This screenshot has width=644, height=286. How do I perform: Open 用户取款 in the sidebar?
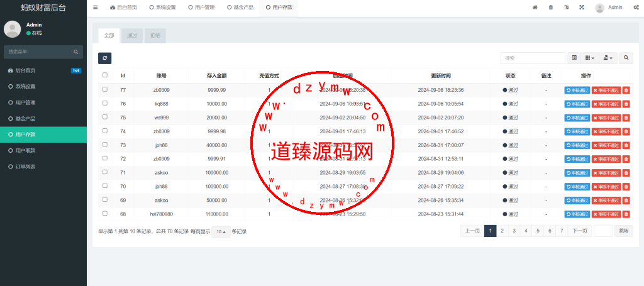43,151
